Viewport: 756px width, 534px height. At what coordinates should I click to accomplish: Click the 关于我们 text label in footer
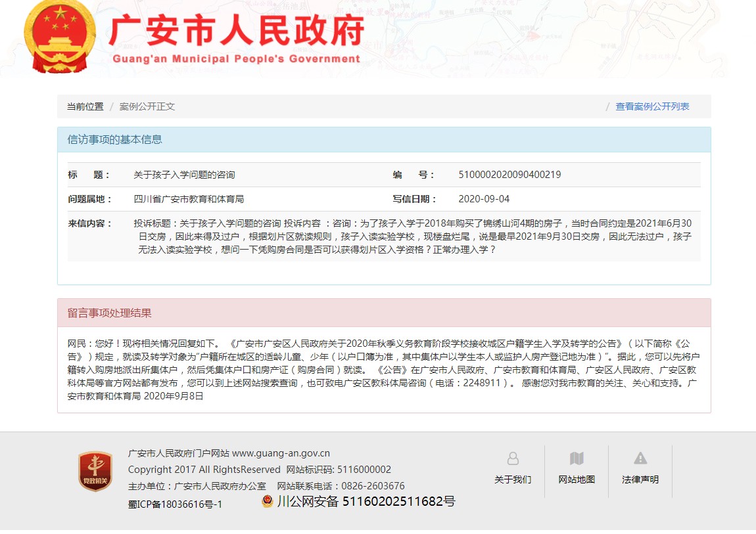point(513,479)
